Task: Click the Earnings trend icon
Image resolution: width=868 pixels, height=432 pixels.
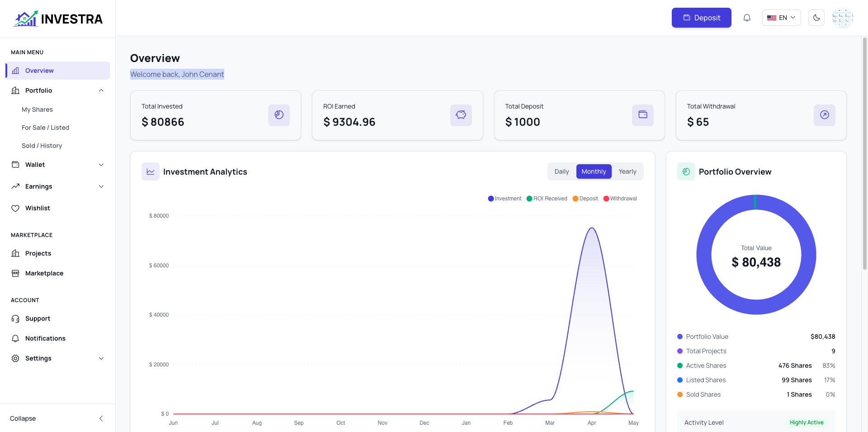Action: coord(15,186)
